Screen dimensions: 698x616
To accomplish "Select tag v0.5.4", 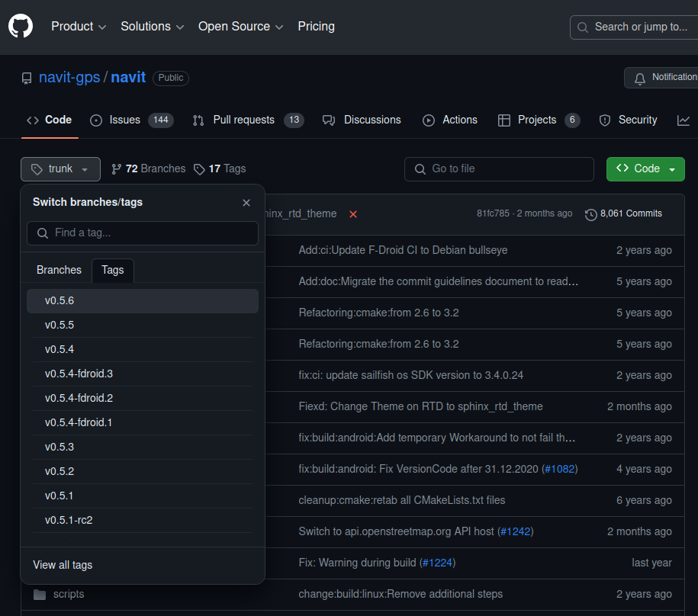I will tap(143, 350).
